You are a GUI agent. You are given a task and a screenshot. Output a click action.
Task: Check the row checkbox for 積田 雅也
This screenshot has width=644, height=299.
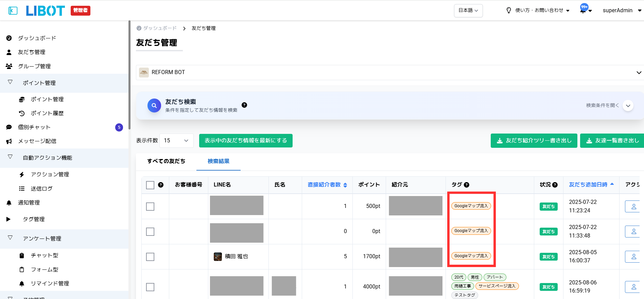[150, 257]
